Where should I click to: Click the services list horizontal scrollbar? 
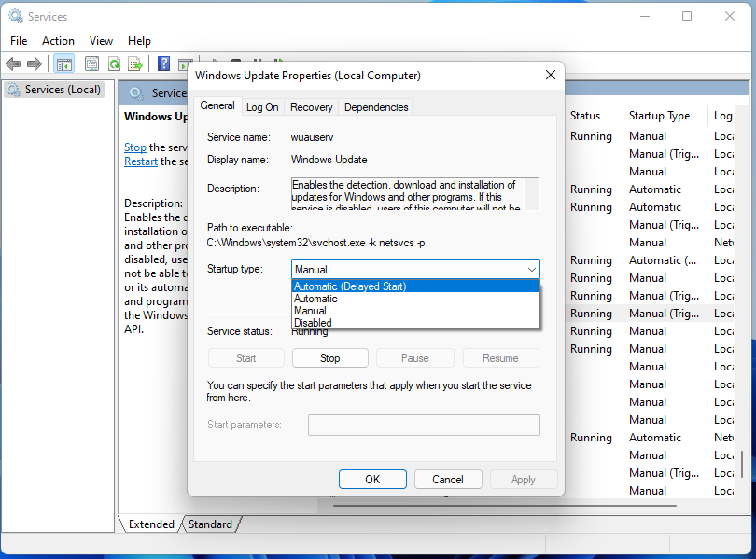tap(504, 506)
